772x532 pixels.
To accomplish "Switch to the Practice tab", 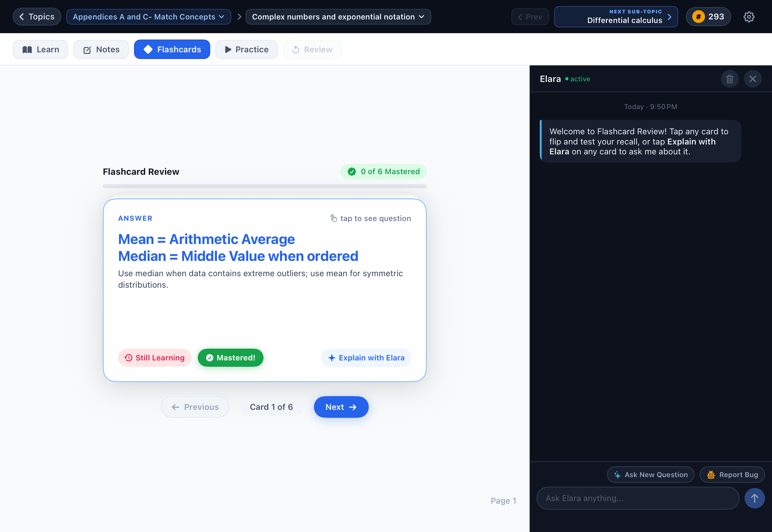I will pos(246,49).
